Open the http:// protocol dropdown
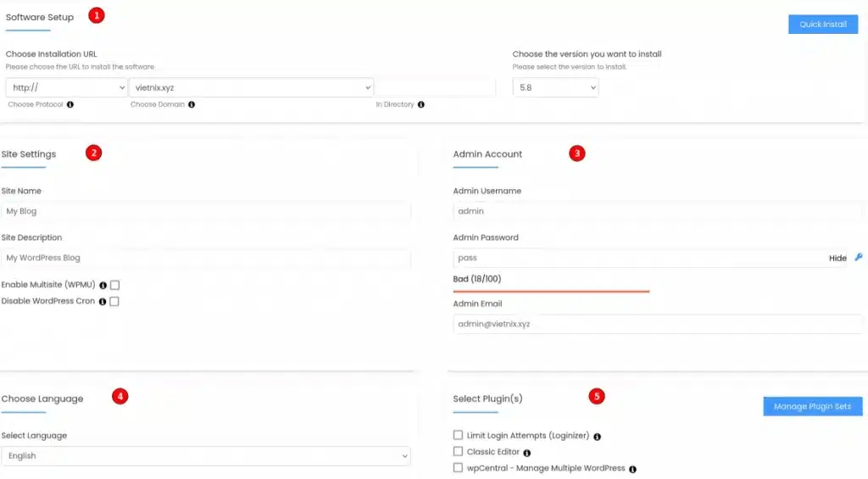 click(x=66, y=87)
